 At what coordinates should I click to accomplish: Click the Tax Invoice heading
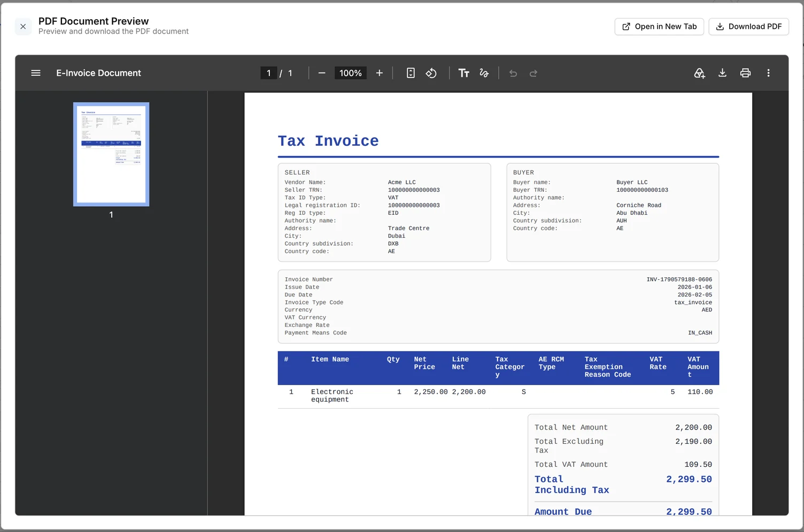pos(328,141)
